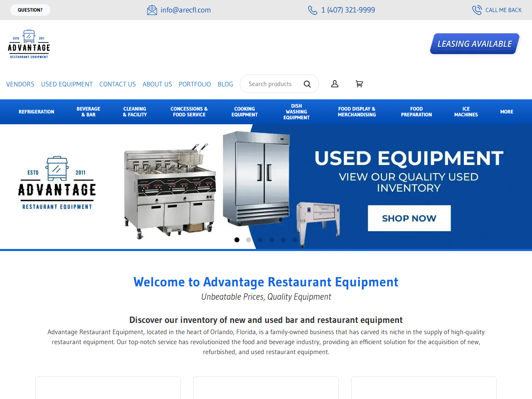Expand the BEVERAGE & BAR category
This screenshot has width=532, height=399.
pyautogui.click(x=89, y=112)
